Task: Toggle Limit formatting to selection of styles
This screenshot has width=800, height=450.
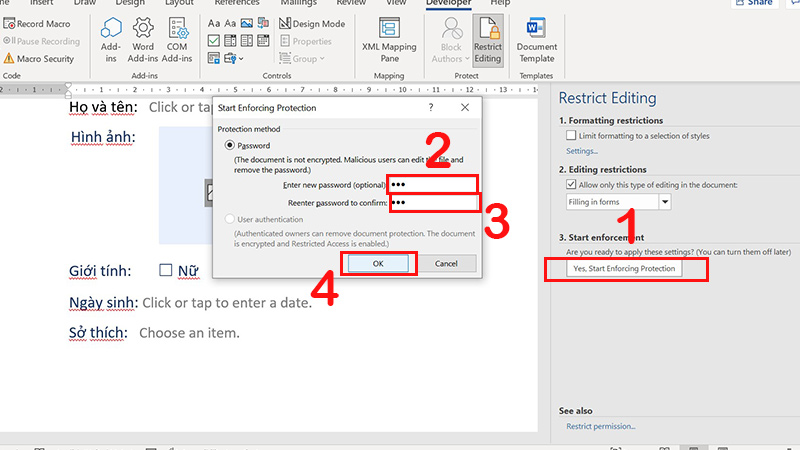Action: (x=571, y=135)
